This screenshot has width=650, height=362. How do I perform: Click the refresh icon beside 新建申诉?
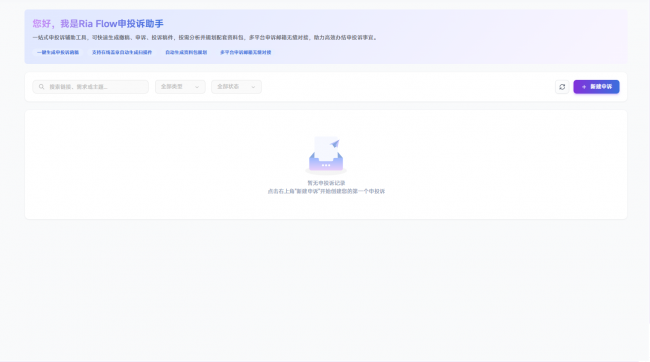click(562, 87)
